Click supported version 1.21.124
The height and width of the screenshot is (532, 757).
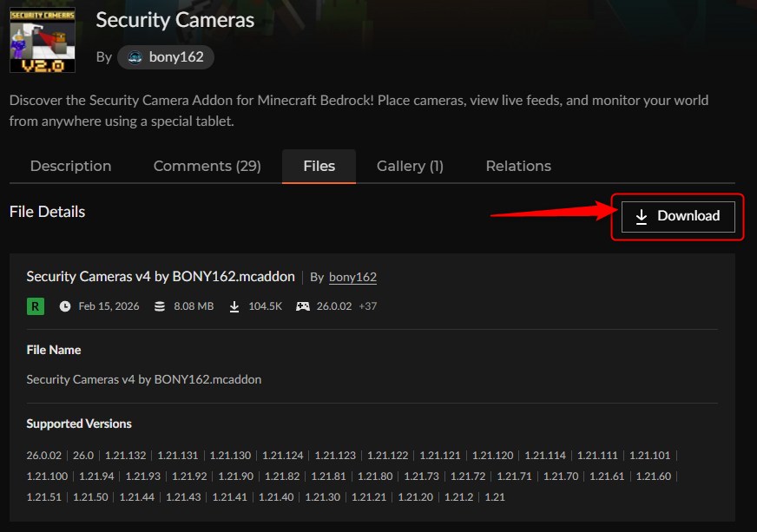coord(283,456)
